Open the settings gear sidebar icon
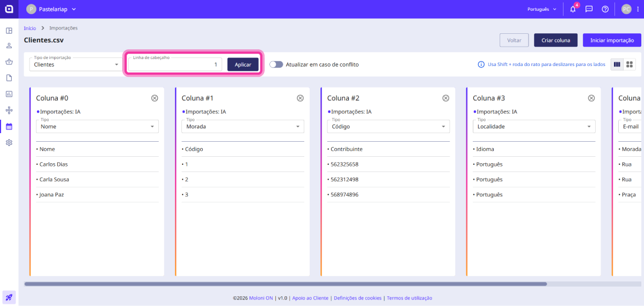The width and height of the screenshot is (644, 306). point(9,143)
